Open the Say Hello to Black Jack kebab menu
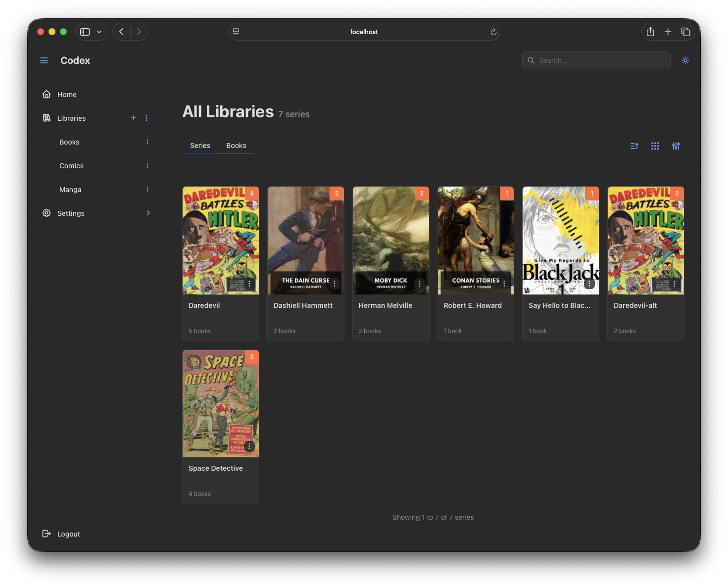728x588 pixels. [x=589, y=284]
